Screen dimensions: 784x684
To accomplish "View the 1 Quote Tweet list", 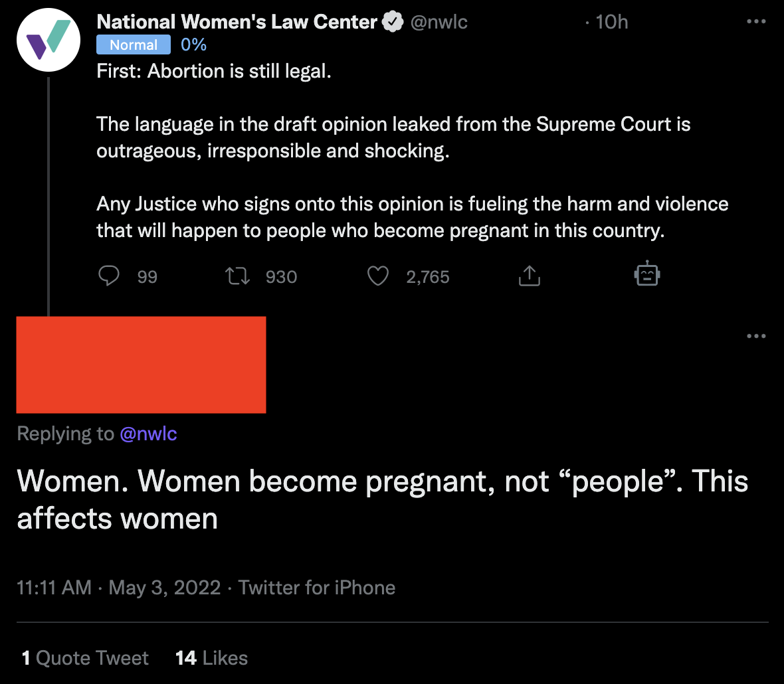I will point(86,658).
